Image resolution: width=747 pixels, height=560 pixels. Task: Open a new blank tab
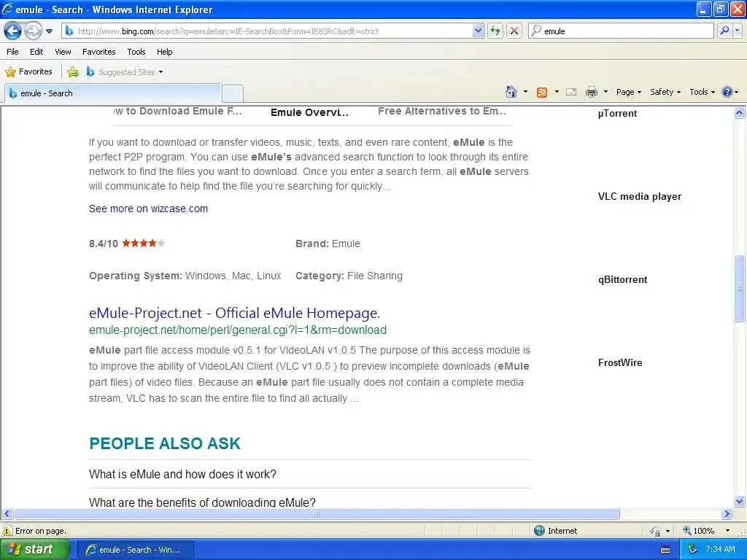click(233, 93)
